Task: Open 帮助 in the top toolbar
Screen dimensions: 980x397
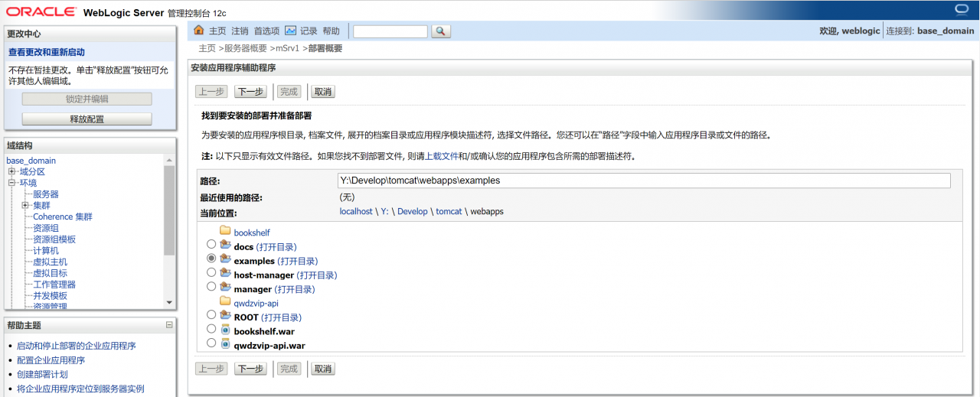Action: coord(331,31)
